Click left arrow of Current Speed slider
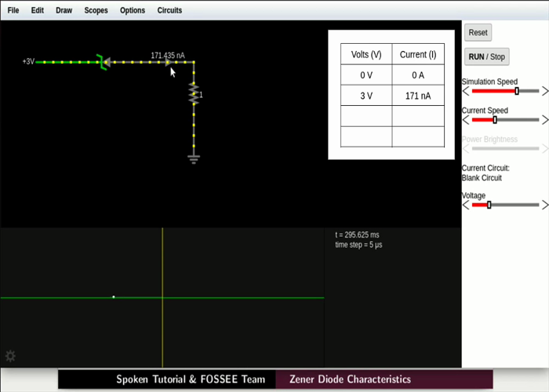Screen dimensions: 549x392 pos(466,120)
